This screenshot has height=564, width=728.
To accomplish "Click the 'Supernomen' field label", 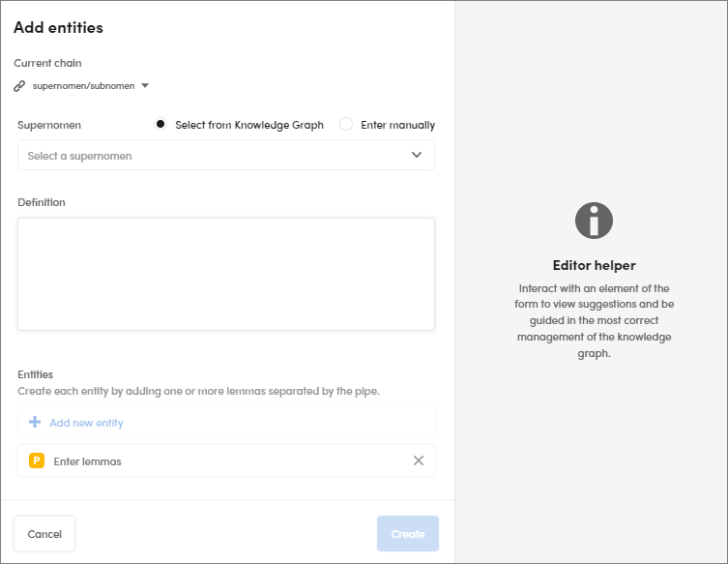I will click(49, 125).
